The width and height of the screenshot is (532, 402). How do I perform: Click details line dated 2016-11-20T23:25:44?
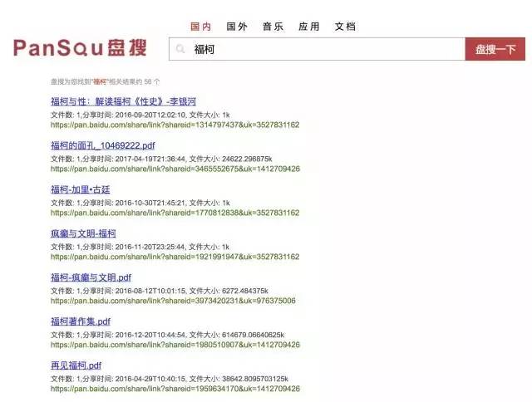[x=140, y=247]
